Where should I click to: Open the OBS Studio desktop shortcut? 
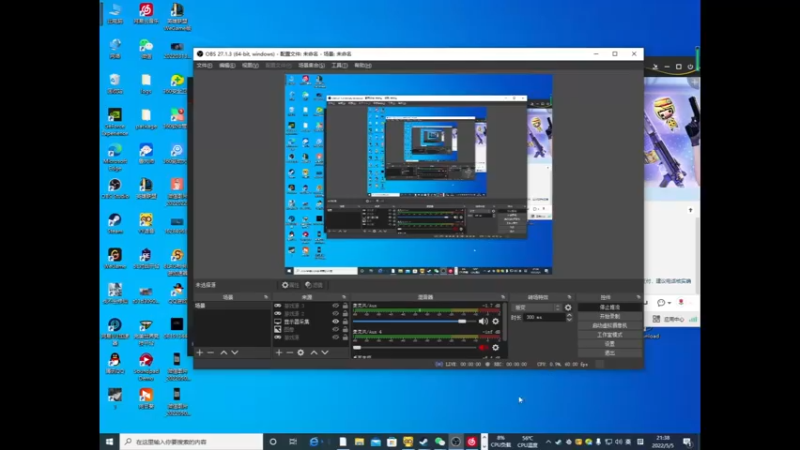pos(115,188)
